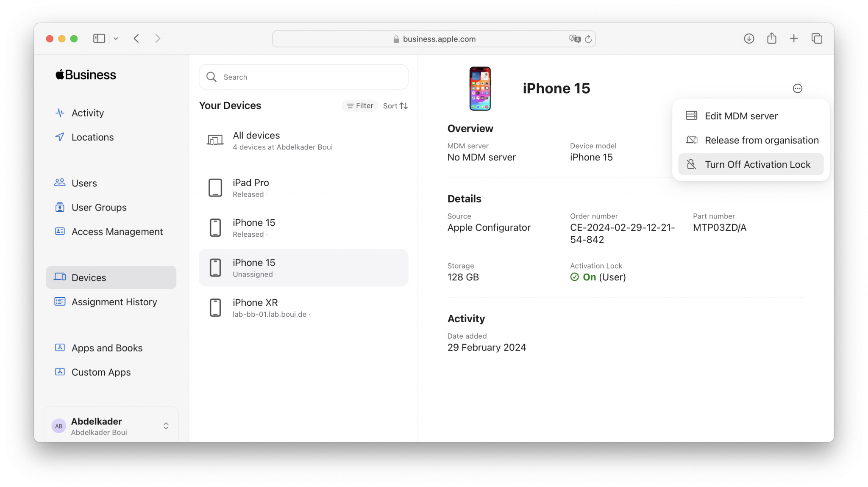
Task: Go to Apps and Books section
Action: coord(107,348)
